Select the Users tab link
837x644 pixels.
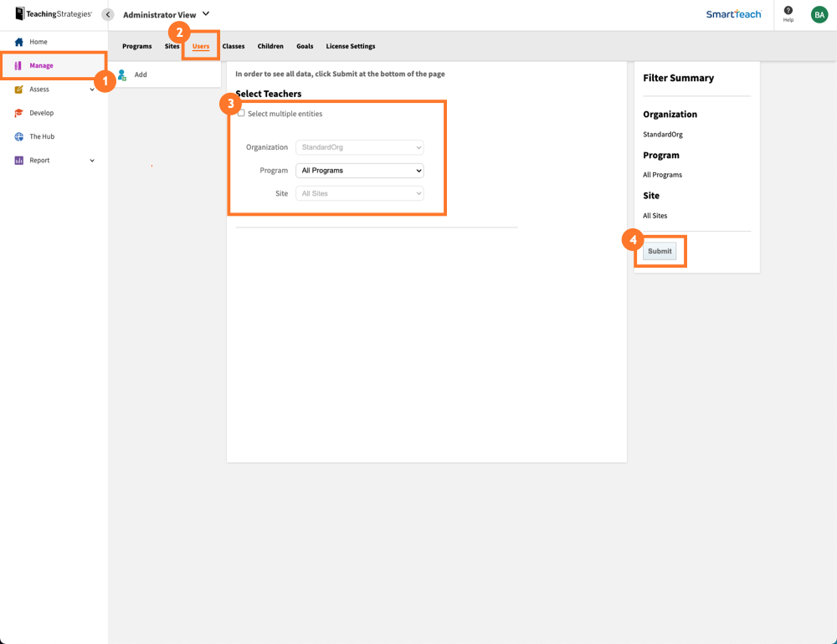pyautogui.click(x=200, y=46)
